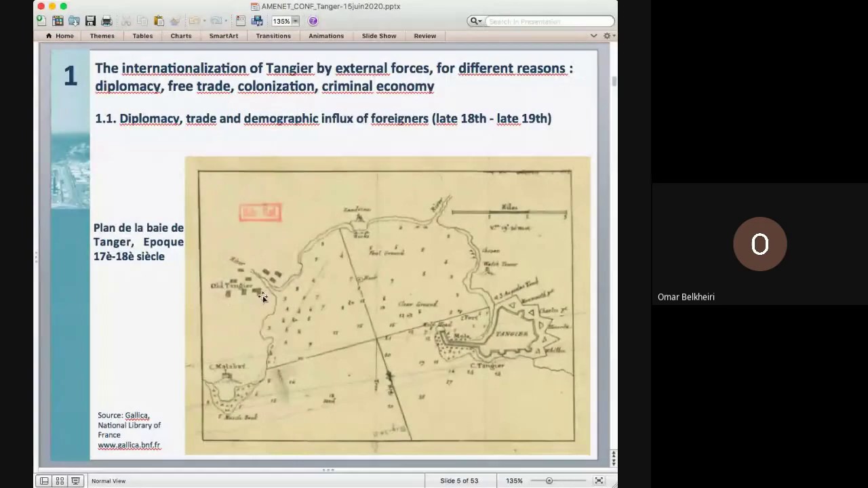Switch to Slide Sorter view icon
The image size is (868, 488).
[x=60, y=481]
